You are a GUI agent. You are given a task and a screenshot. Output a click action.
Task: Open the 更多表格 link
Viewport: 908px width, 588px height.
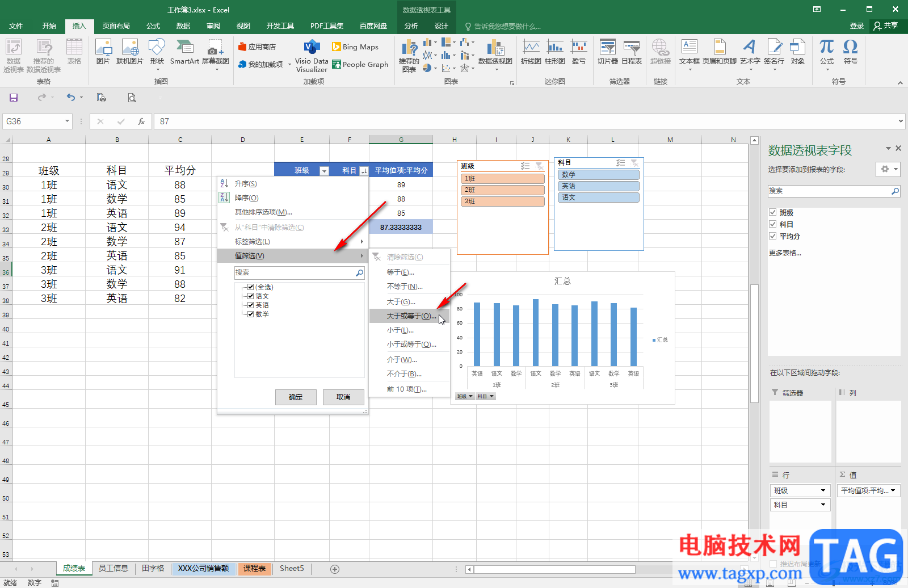point(785,253)
